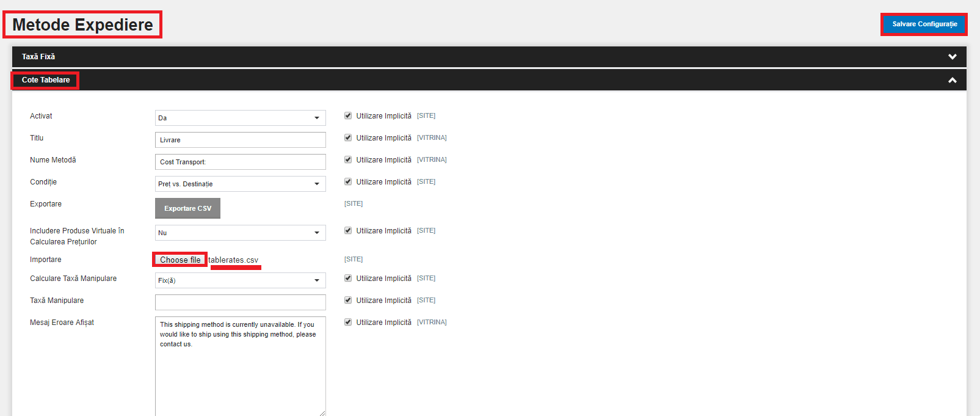The image size is (980, 416).
Task: Open the Condiție dropdown Preț vs. Destinație
Action: coord(241,184)
